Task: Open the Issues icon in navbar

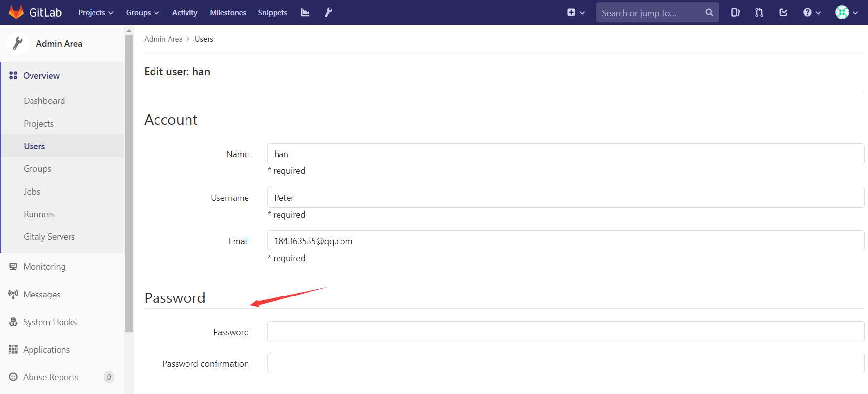Action: point(735,13)
